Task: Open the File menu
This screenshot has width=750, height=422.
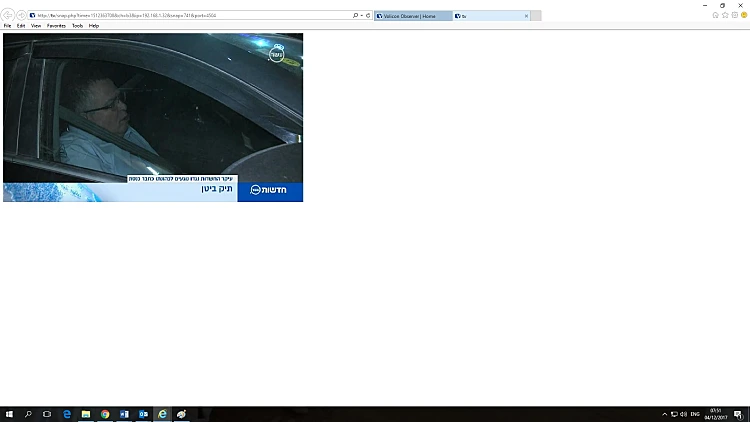Action: [x=7, y=26]
